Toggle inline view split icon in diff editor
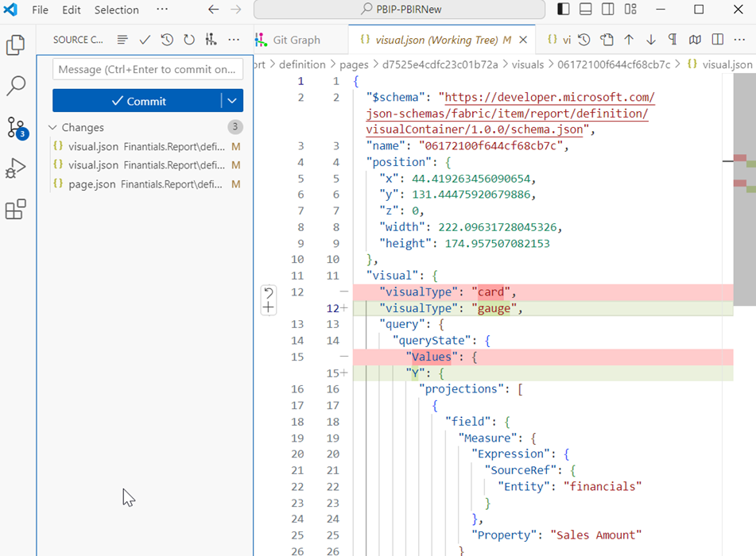 click(717, 40)
